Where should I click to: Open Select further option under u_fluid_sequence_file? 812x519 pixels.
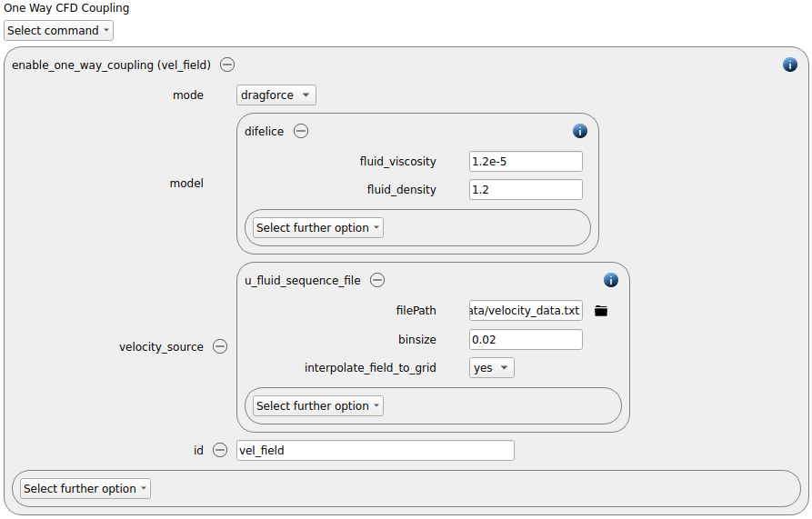pyautogui.click(x=318, y=405)
